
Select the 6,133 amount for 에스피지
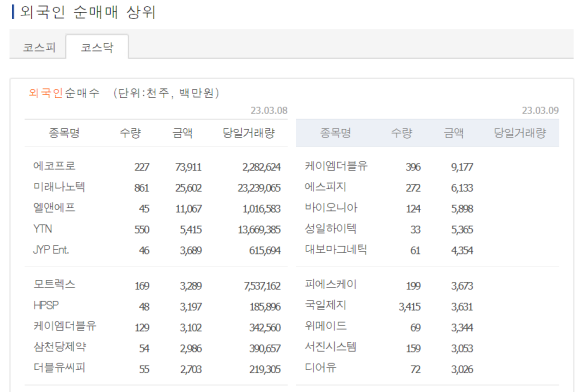[462, 188]
